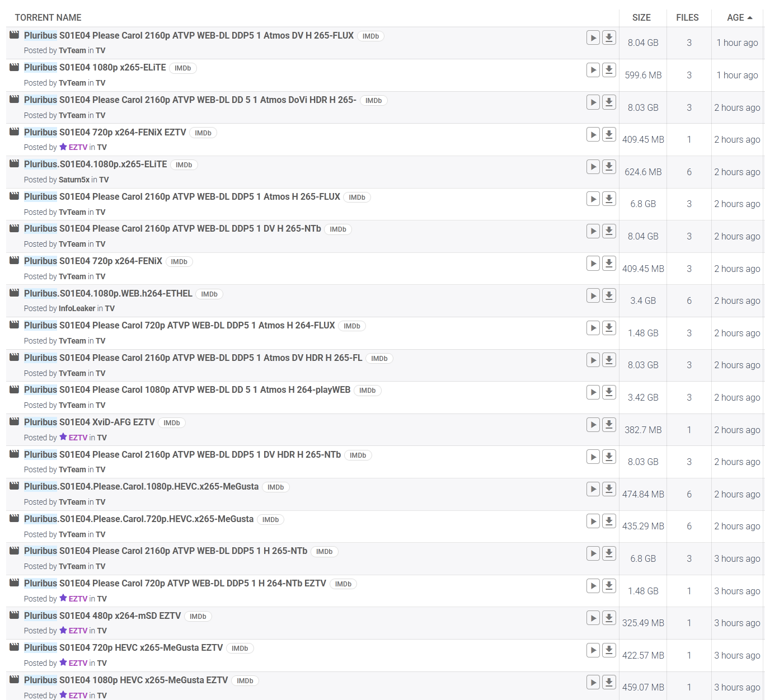The width and height of the screenshot is (765, 700).
Task: Download the XviD-AFG EZTV torrent
Action: point(609,425)
